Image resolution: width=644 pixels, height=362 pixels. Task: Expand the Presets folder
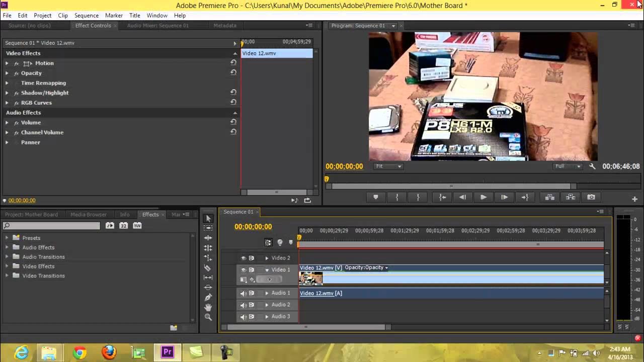tap(7, 238)
